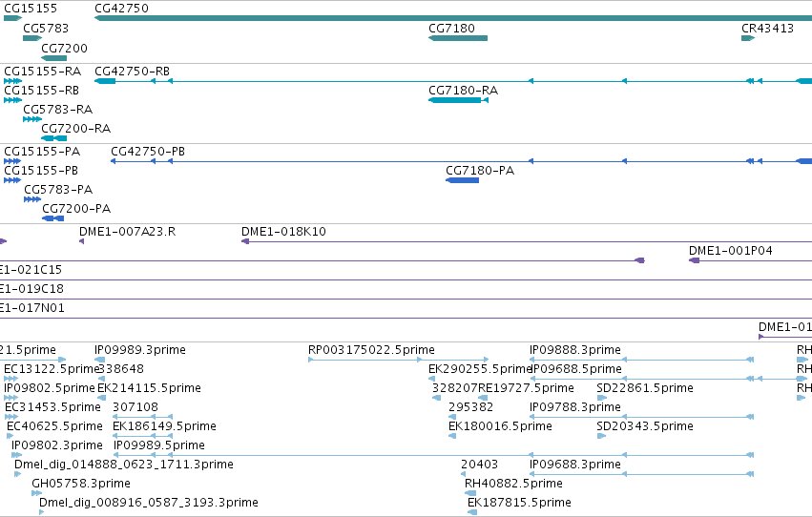Select the 307108 EST label

point(135,407)
